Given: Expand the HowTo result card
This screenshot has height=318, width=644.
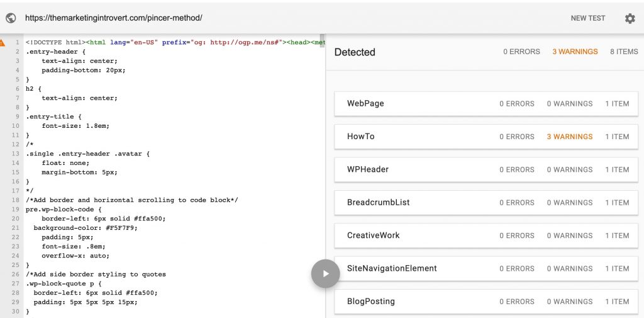Looking at the screenshot, I should [486, 137].
